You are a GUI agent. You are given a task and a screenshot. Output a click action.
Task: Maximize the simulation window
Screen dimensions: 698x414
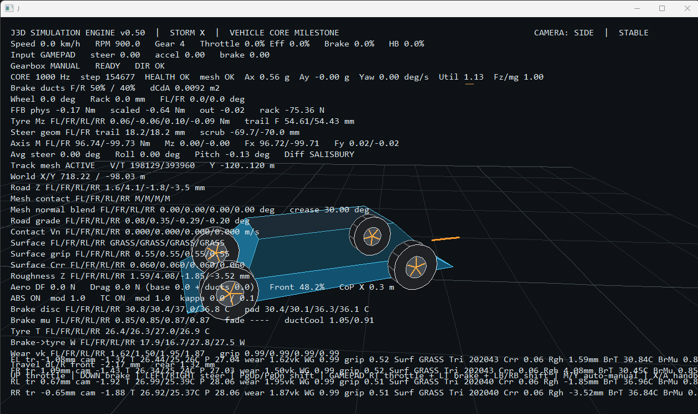tap(662, 8)
